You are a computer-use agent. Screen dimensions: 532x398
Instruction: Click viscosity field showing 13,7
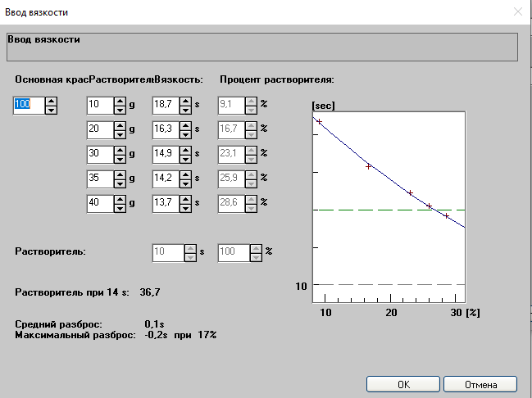point(166,204)
